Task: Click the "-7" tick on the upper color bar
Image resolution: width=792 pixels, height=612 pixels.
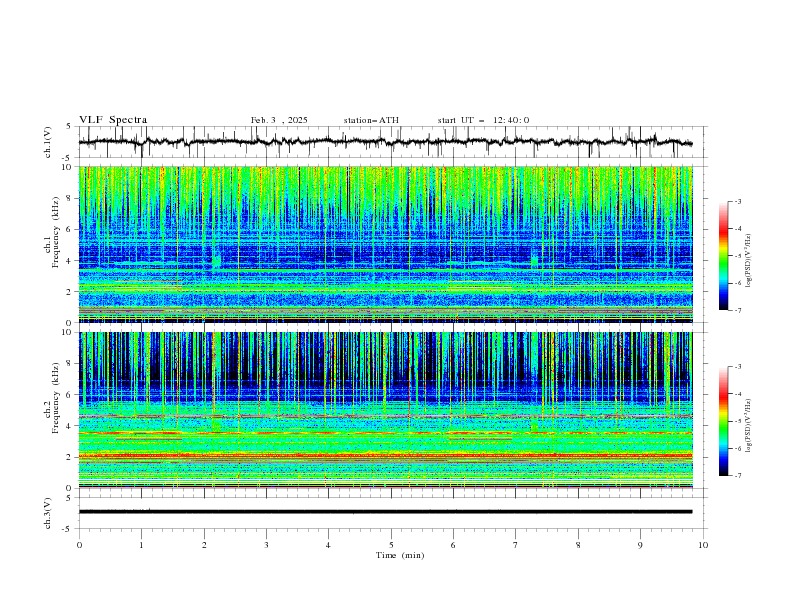Action: (738, 310)
